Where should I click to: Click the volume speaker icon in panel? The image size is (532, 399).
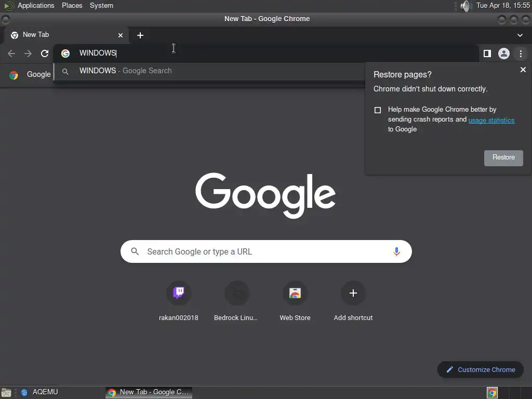466,6
